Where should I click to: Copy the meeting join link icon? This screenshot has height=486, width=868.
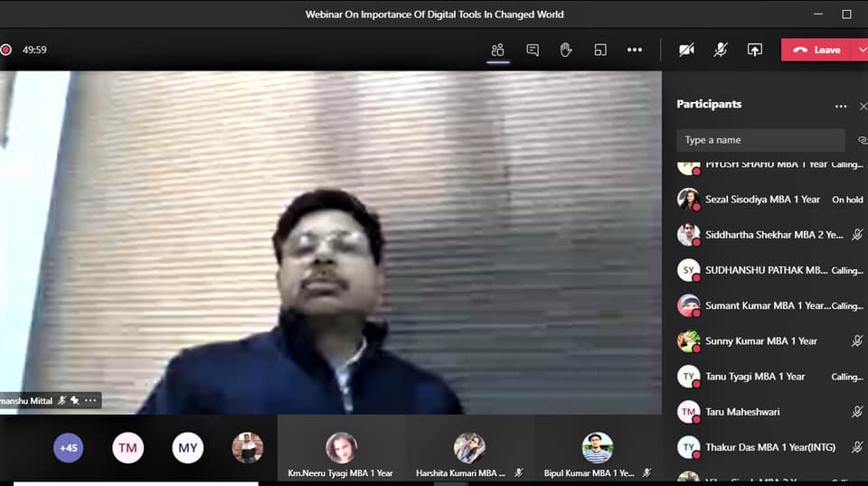(862, 140)
